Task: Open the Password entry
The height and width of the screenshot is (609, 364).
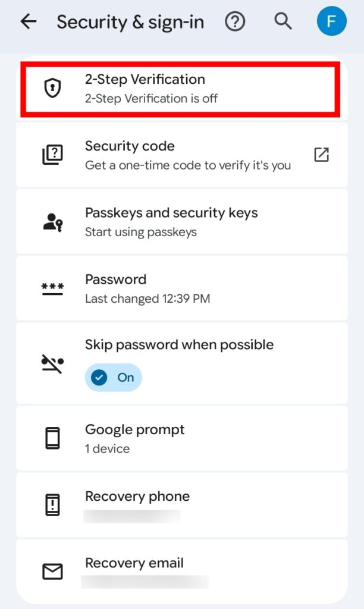Action: [x=178, y=288]
